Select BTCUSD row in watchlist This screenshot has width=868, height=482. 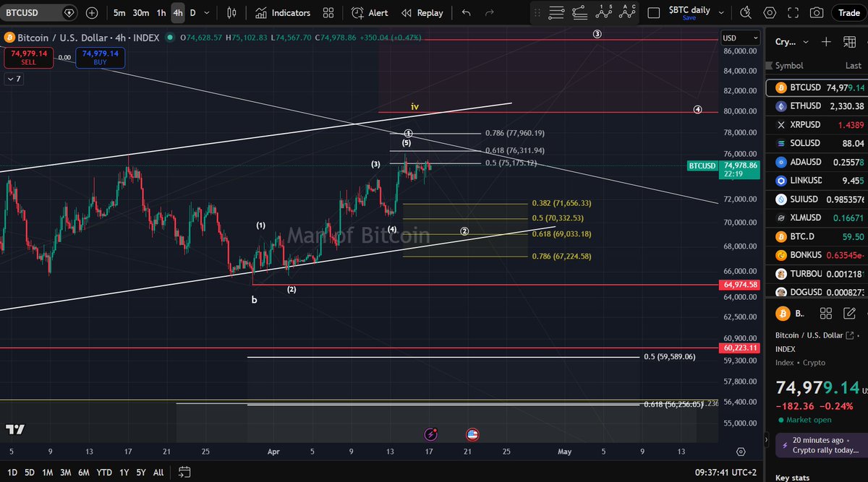tap(817, 87)
